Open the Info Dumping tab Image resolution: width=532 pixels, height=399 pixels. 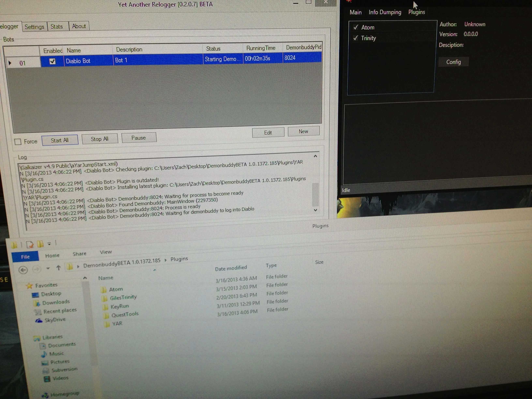point(385,12)
